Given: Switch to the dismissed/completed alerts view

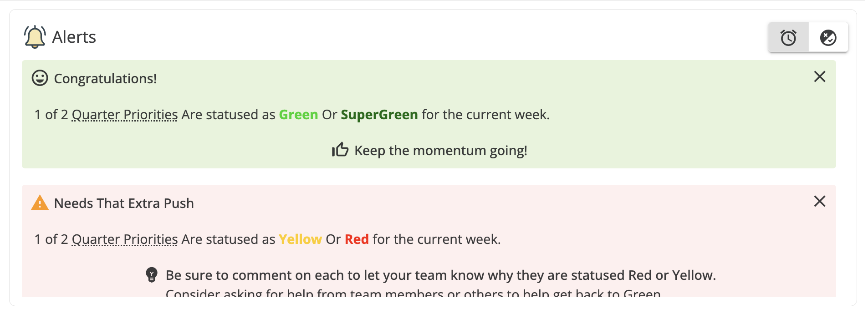Looking at the screenshot, I should [828, 37].
